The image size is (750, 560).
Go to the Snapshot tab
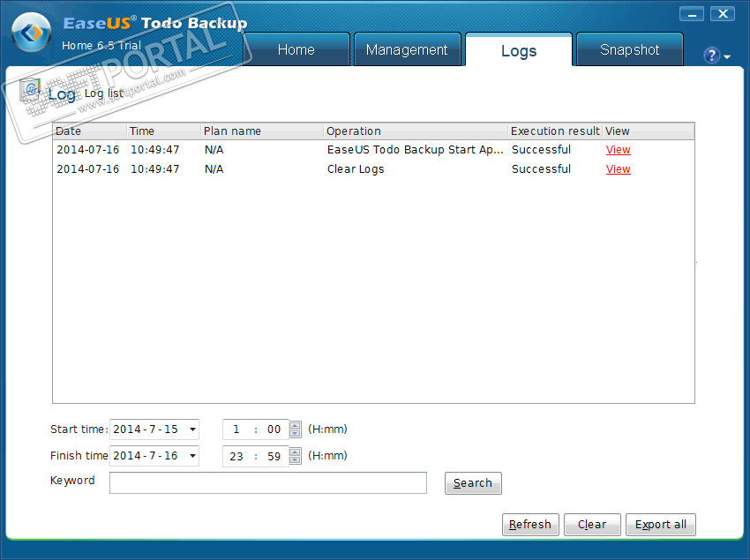coord(630,49)
